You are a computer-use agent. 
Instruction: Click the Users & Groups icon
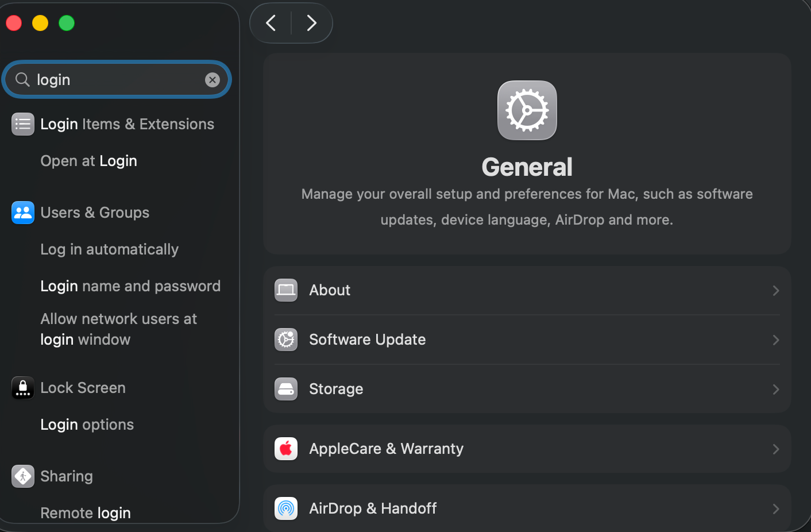tap(23, 213)
